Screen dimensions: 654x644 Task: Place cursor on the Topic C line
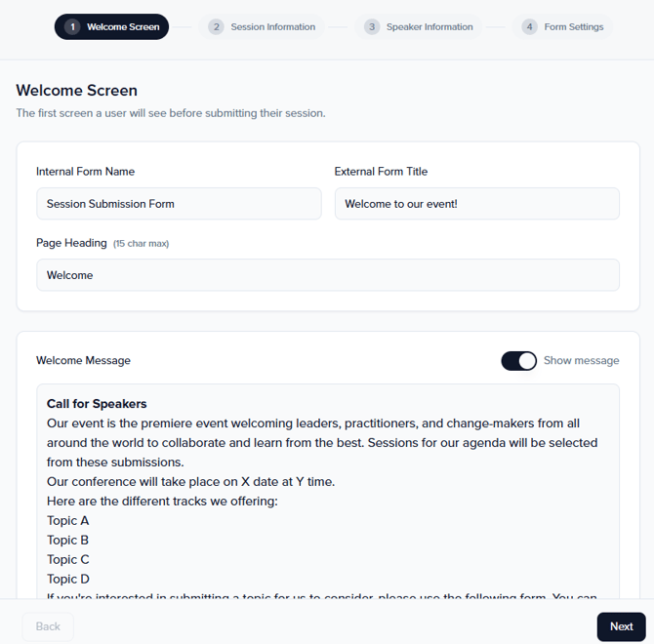tap(68, 560)
